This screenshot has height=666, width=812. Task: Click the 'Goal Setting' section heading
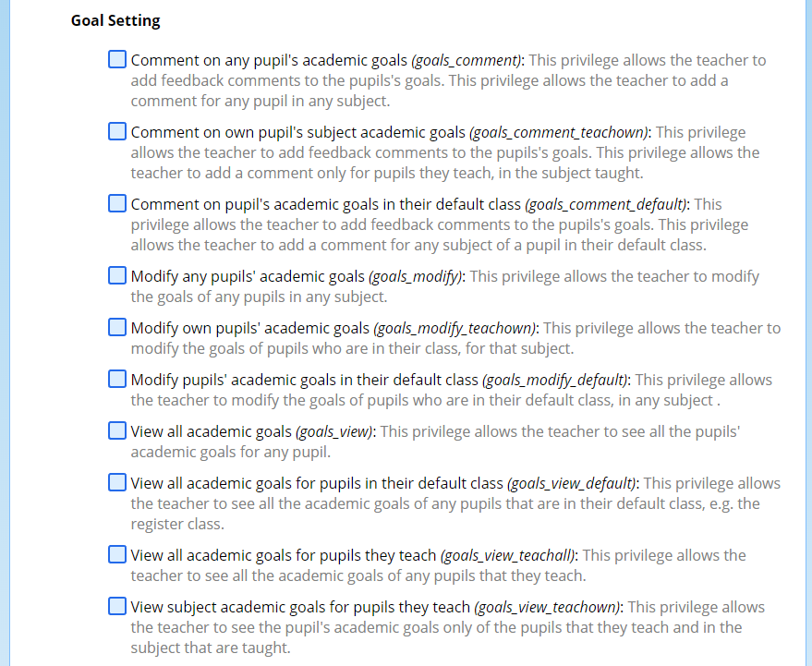coord(115,20)
